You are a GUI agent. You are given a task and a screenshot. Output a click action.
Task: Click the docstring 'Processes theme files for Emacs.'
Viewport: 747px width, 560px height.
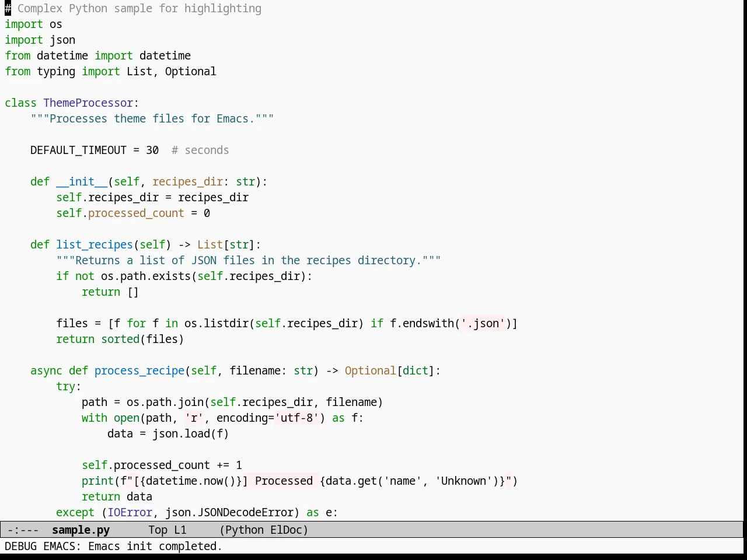[x=152, y=118]
